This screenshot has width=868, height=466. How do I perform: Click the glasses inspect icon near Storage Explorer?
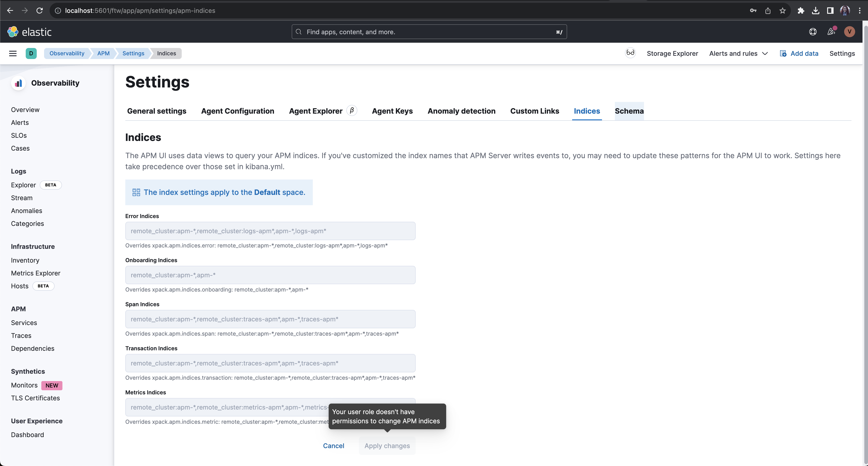pyautogui.click(x=630, y=53)
